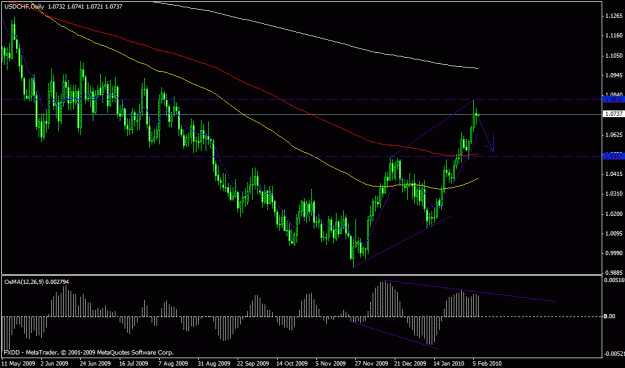Click the 16 Jul 2009 date label
The image size is (625, 368).
(x=134, y=364)
